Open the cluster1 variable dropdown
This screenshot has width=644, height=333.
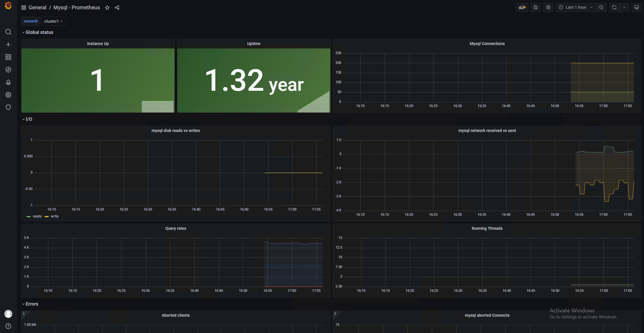click(x=53, y=21)
